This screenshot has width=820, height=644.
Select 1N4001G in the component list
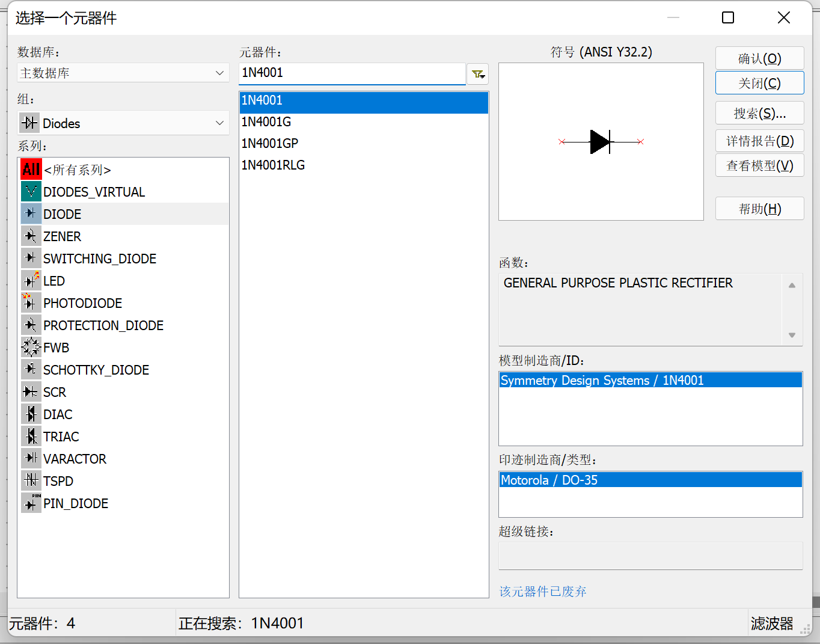tap(364, 122)
